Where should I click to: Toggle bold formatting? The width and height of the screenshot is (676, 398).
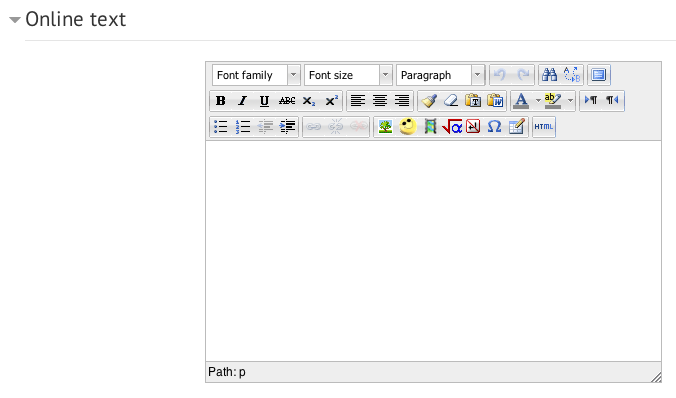tap(220, 101)
